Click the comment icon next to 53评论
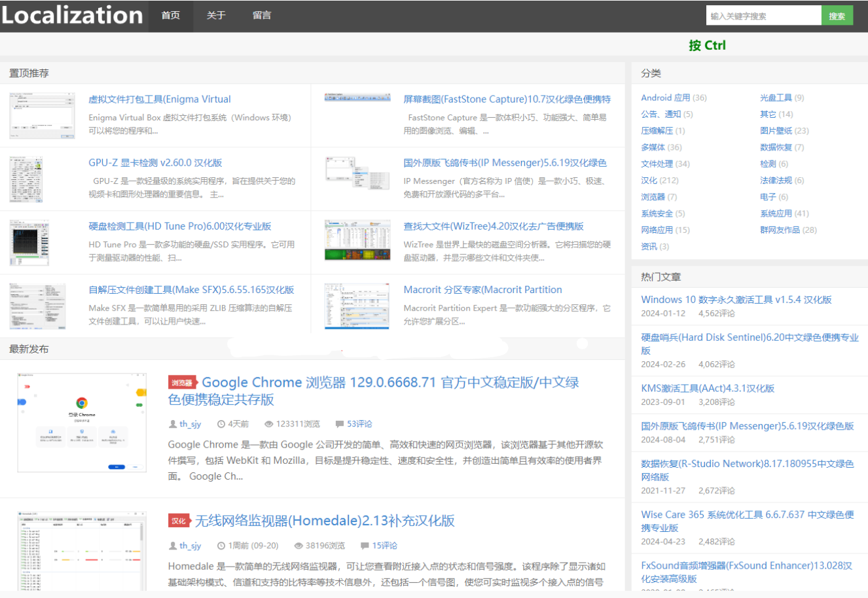The image size is (868, 598). [339, 424]
